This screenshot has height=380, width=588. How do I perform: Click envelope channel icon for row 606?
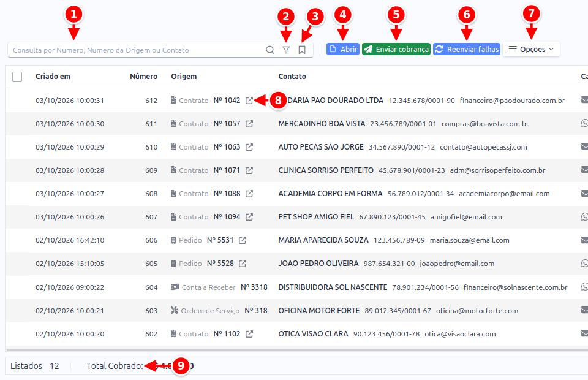tap(584, 240)
